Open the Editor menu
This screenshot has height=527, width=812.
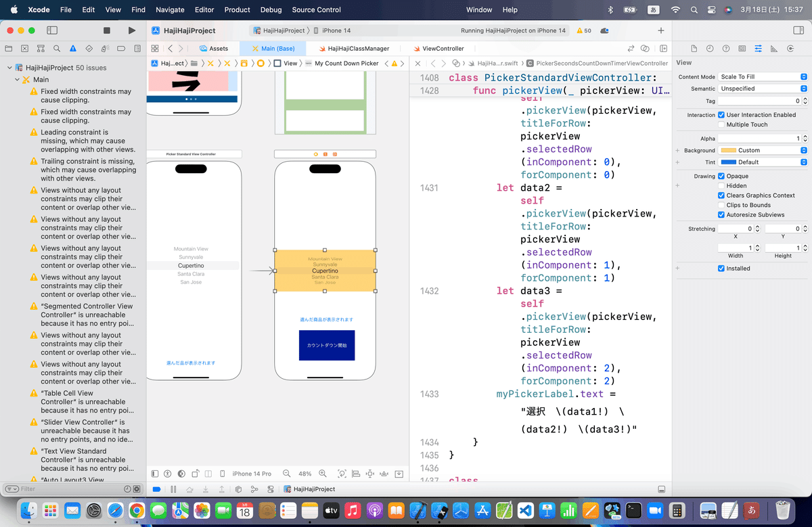point(204,9)
